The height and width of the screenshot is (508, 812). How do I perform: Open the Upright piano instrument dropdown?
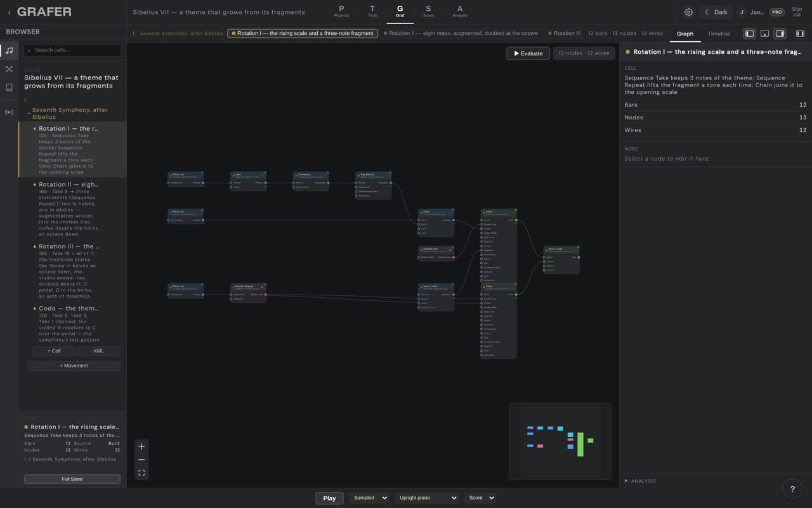click(x=427, y=498)
